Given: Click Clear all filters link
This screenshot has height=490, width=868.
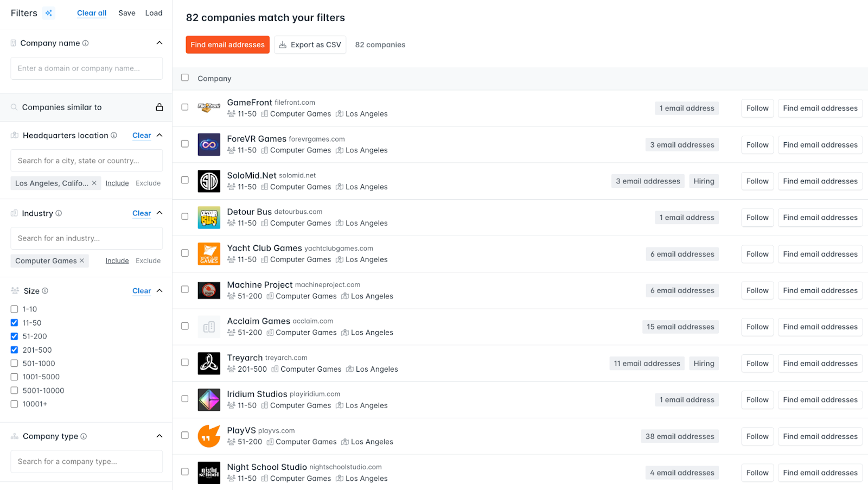Looking at the screenshot, I should click(x=91, y=12).
